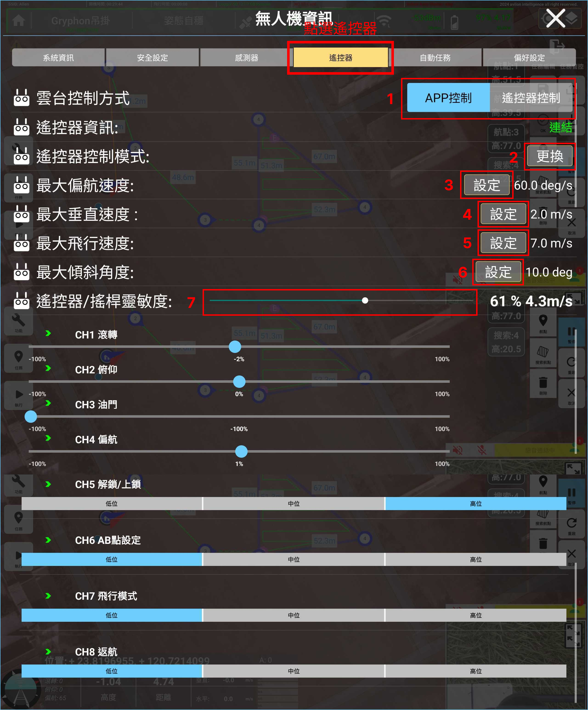Click the controller icon beside 遙控器/搖桿靈敏度
Viewport: 588px width, 710px height.
(22, 301)
